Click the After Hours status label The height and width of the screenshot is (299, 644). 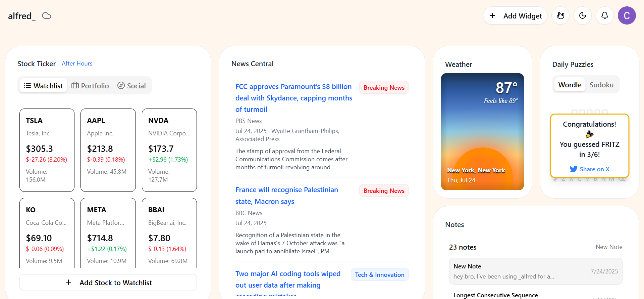click(x=77, y=63)
